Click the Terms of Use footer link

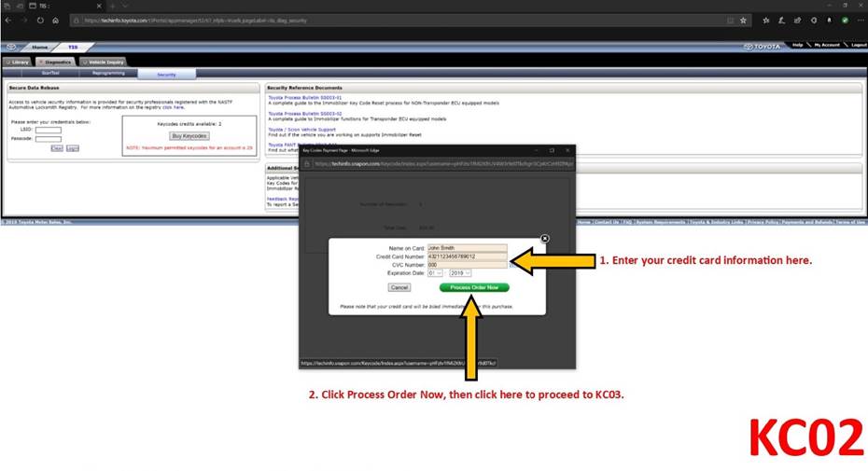tap(850, 222)
